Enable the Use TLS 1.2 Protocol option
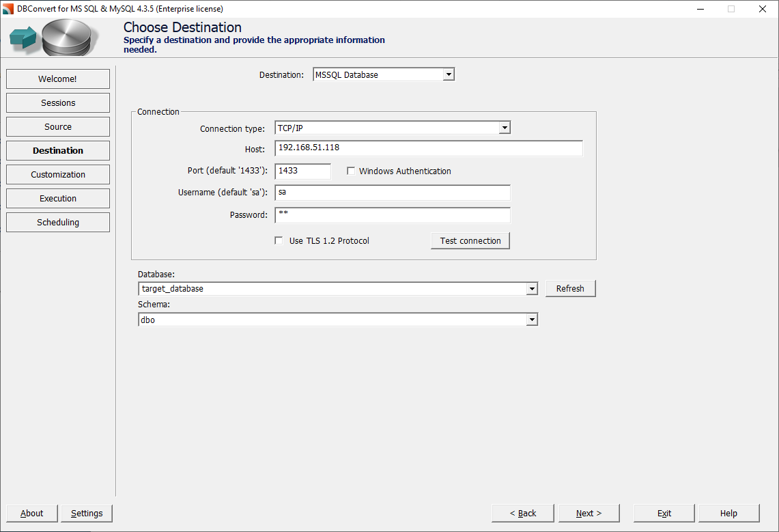Screen dimensions: 779x532 [279, 240]
